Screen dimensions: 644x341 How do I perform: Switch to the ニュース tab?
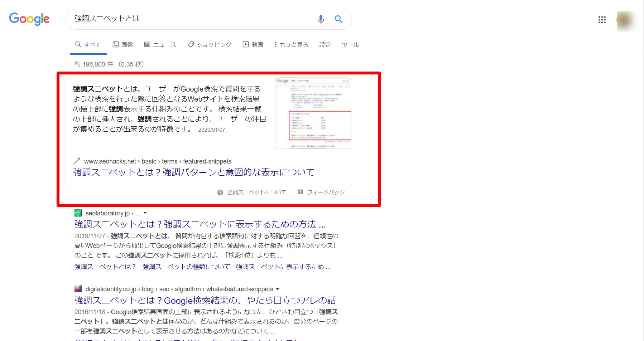coord(160,45)
